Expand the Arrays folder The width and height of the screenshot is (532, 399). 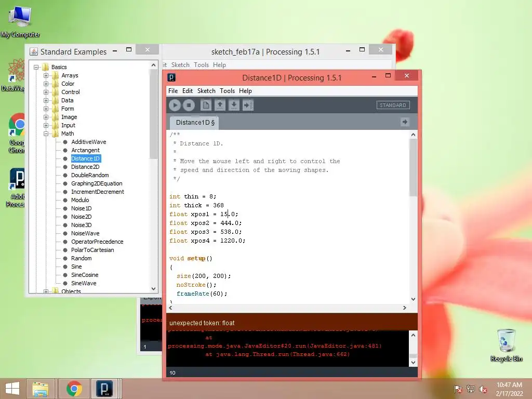46,75
